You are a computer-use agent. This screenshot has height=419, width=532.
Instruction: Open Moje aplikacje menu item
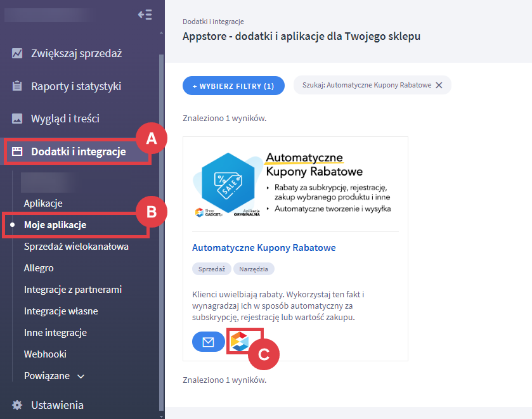[55, 225]
